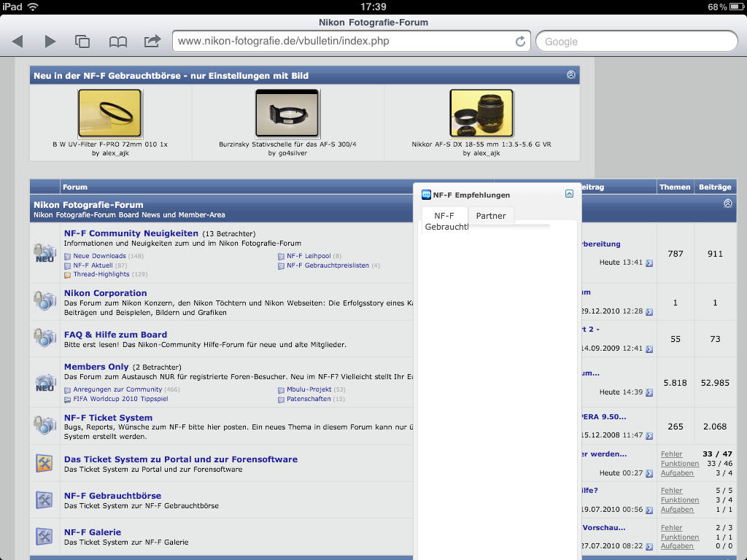
Task: Open Thread-Highlights subforum
Action: pyautogui.click(x=101, y=274)
